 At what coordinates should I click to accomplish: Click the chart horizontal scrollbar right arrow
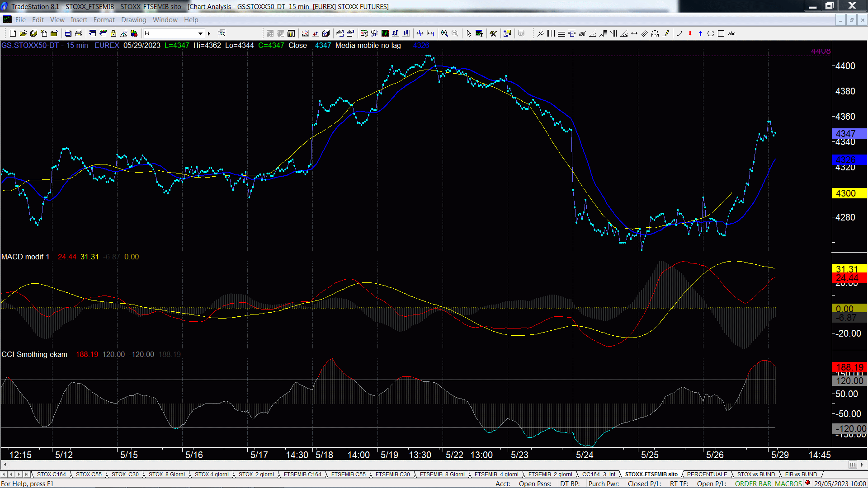(862, 465)
